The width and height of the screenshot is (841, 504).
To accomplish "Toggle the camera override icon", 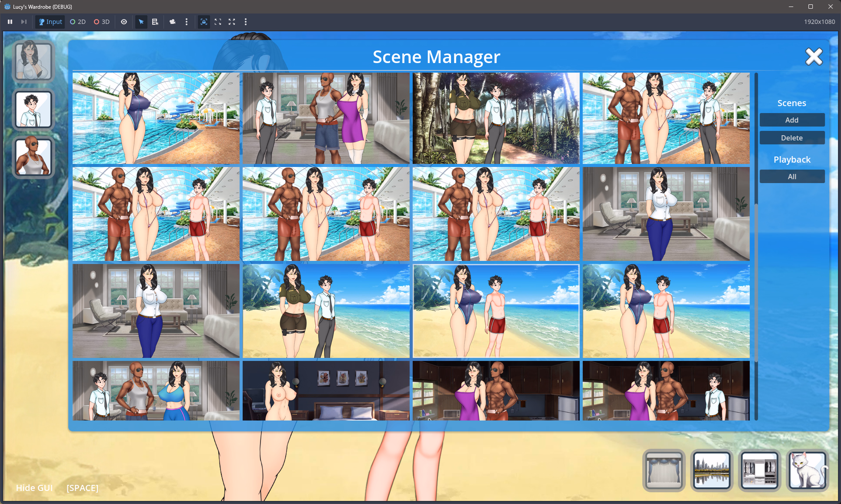I will [x=173, y=22].
